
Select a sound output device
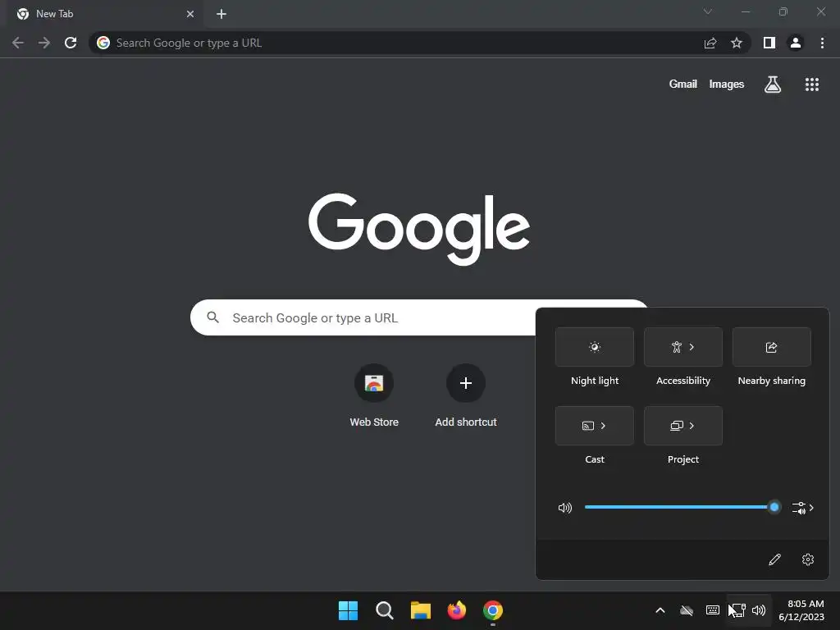tap(802, 507)
